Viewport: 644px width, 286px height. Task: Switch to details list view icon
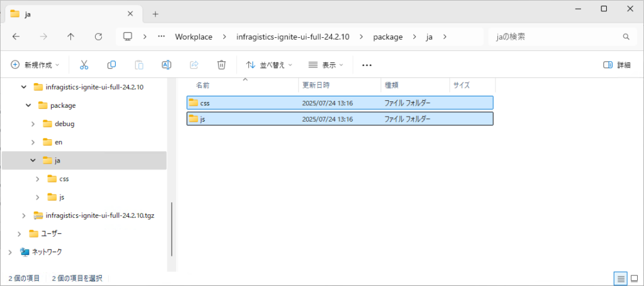pos(621,278)
